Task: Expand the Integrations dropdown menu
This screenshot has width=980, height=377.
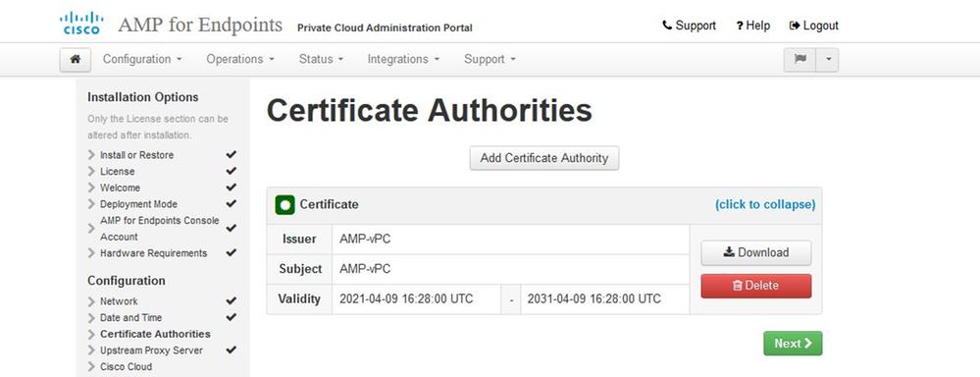Action: pyautogui.click(x=404, y=59)
